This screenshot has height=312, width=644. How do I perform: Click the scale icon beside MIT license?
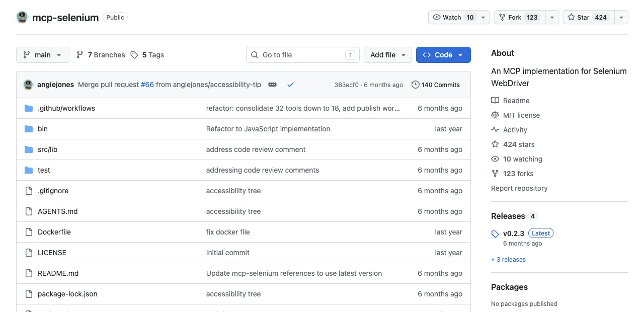point(495,115)
